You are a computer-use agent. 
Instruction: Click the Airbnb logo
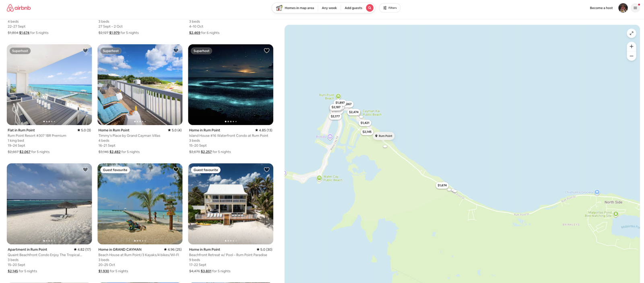pyautogui.click(x=19, y=8)
